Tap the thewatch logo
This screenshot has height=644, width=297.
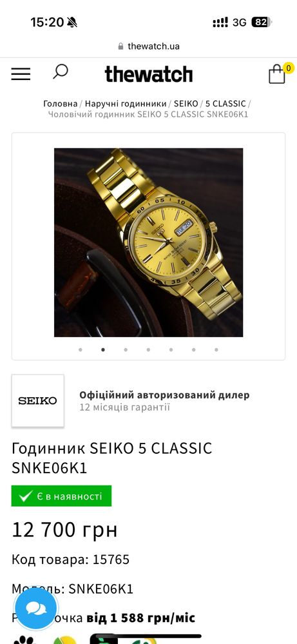point(148,74)
